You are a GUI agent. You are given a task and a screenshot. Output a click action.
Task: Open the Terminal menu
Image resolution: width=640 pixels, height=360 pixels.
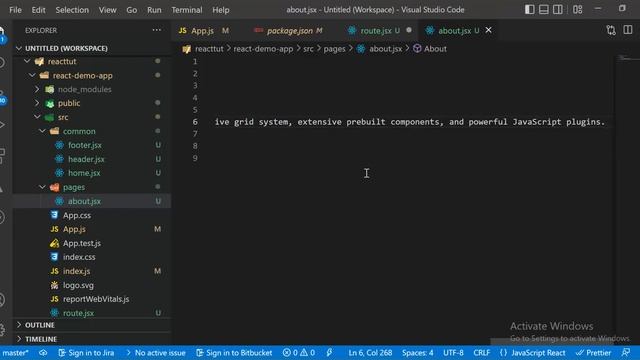tap(187, 10)
